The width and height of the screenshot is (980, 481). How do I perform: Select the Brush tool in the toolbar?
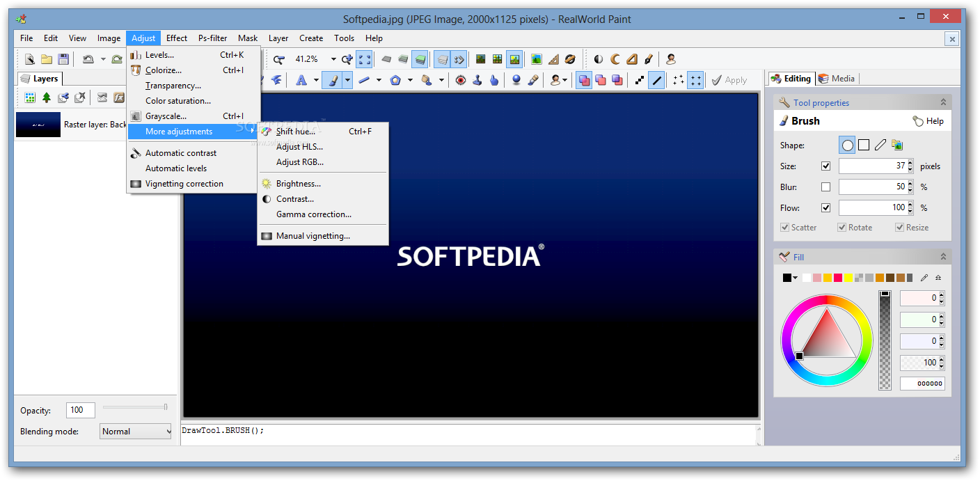point(333,80)
